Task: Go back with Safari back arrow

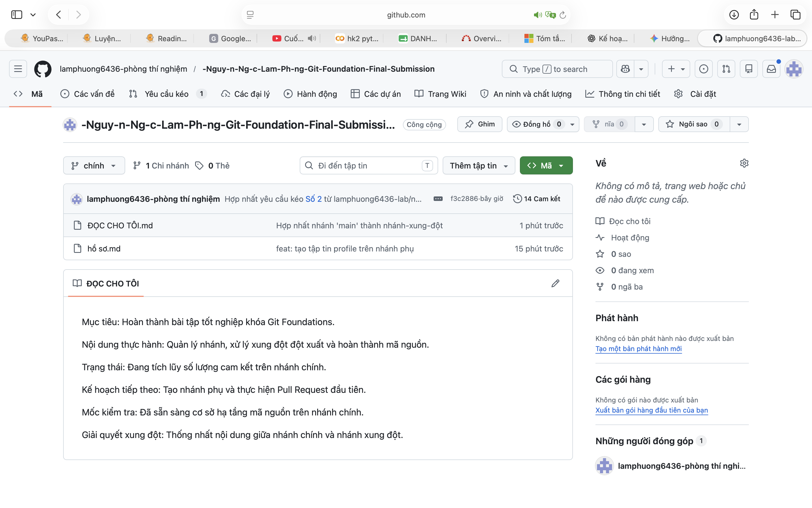Action: pos(59,15)
